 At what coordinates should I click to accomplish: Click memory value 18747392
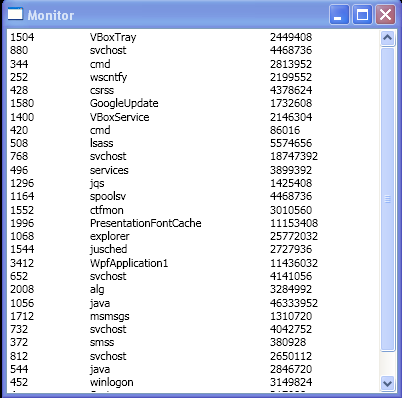(294, 156)
